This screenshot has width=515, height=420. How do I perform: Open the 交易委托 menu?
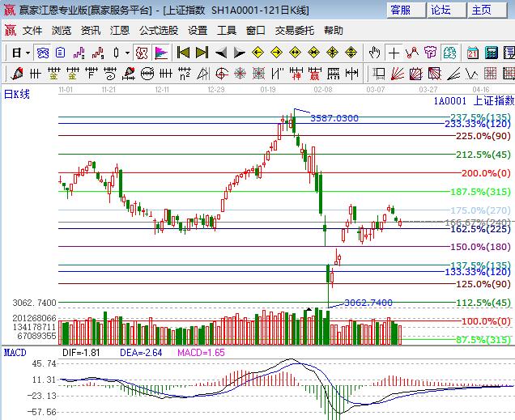(x=294, y=30)
